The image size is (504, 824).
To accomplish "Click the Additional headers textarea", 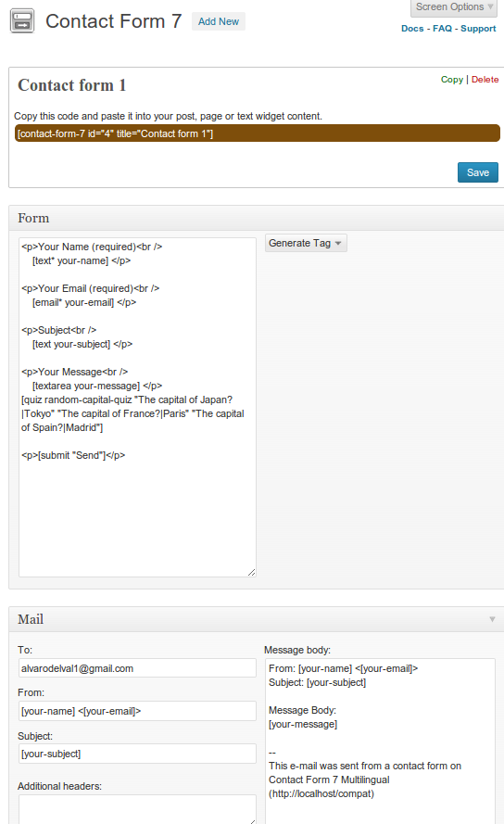I will click(137, 809).
